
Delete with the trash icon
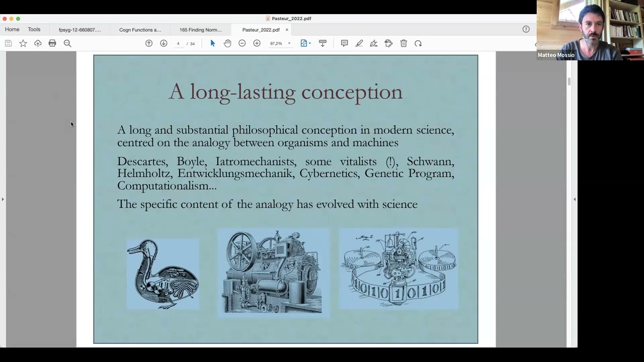[404, 44]
